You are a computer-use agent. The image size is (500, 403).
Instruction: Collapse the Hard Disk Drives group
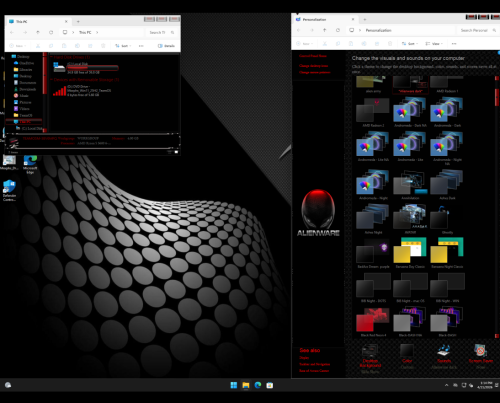[52, 57]
